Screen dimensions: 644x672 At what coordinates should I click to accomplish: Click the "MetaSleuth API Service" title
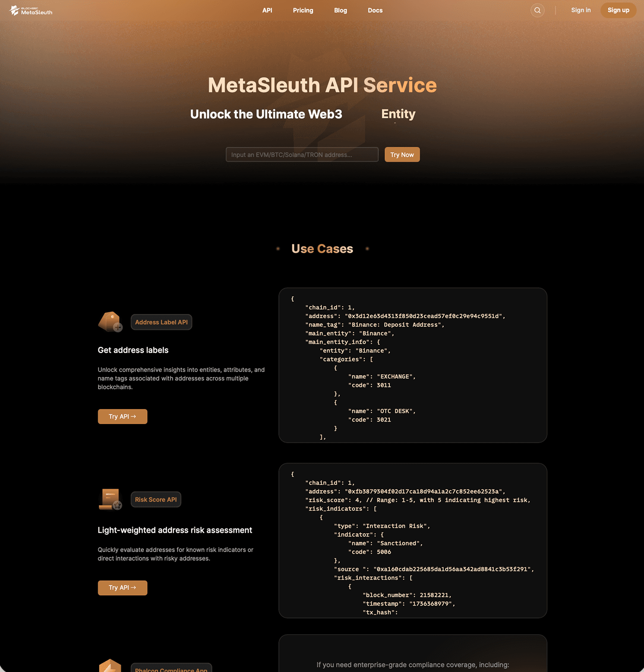pyautogui.click(x=322, y=85)
